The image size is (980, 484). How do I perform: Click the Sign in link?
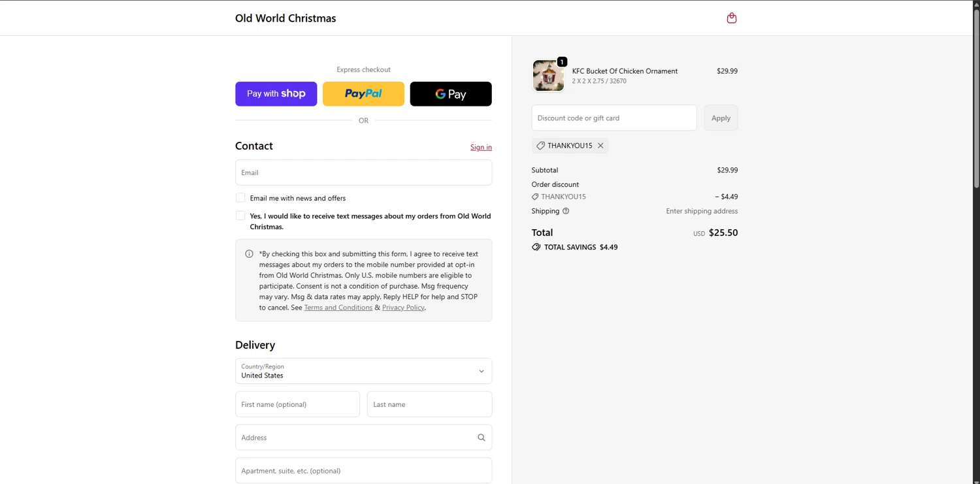point(481,148)
